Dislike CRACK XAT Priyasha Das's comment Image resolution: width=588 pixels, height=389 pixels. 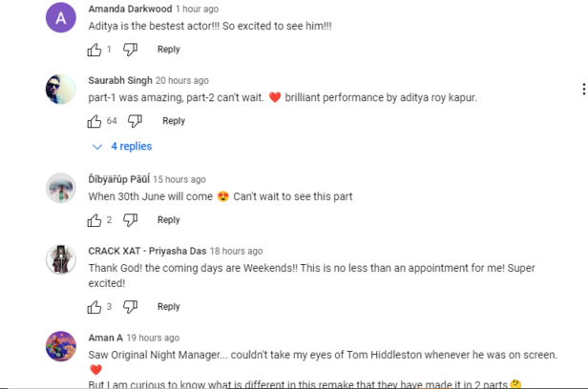coord(131,307)
